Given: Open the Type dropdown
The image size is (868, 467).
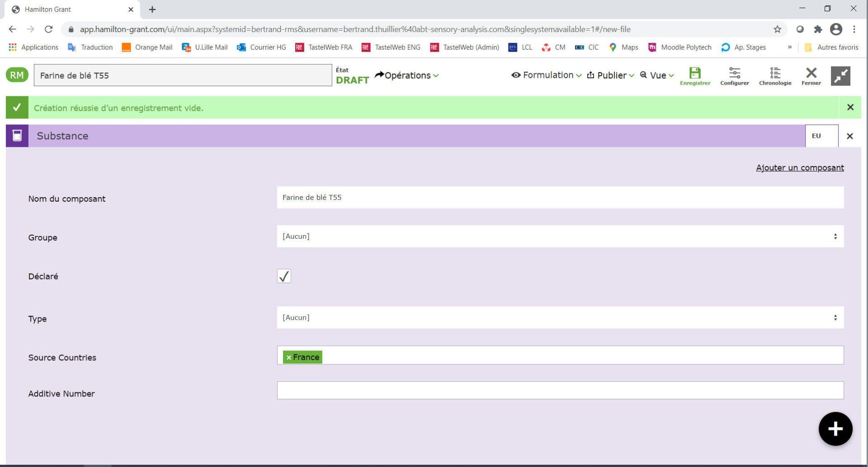Looking at the screenshot, I should 561,317.
